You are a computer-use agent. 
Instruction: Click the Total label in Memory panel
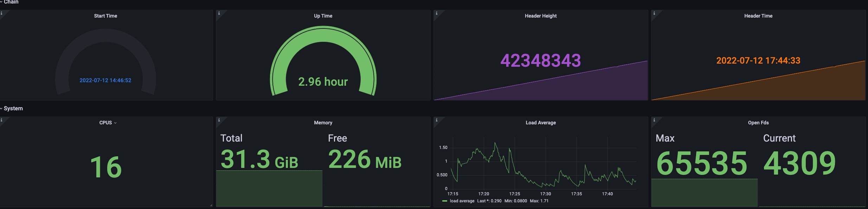click(x=231, y=138)
